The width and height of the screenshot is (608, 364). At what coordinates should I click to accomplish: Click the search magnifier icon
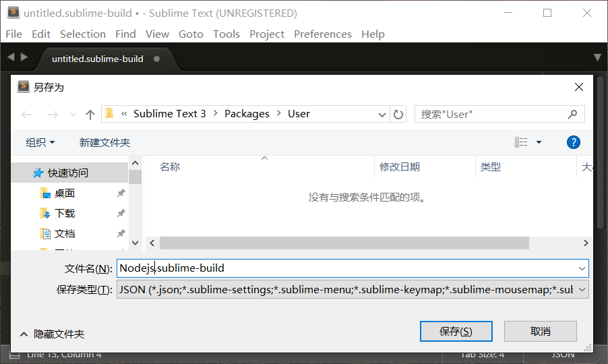pyautogui.click(x=572, y=114)
